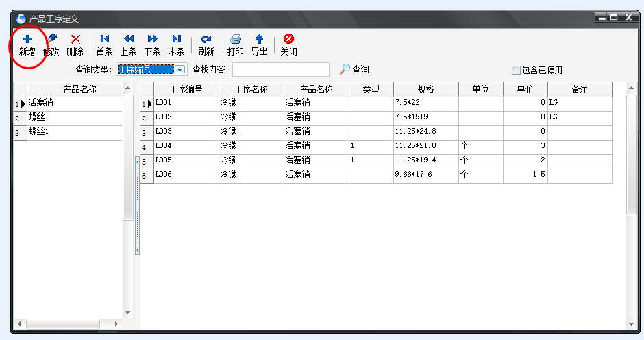644x340 pixels.
Task: Maximize the 产品工序定义 window
Action: tap(614, 17)
